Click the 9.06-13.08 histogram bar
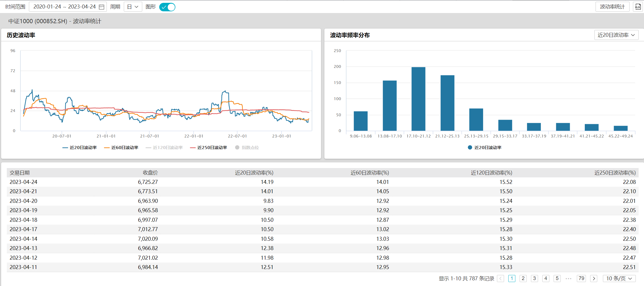Screen dimensions: 644x286 (x=361, y=121)
